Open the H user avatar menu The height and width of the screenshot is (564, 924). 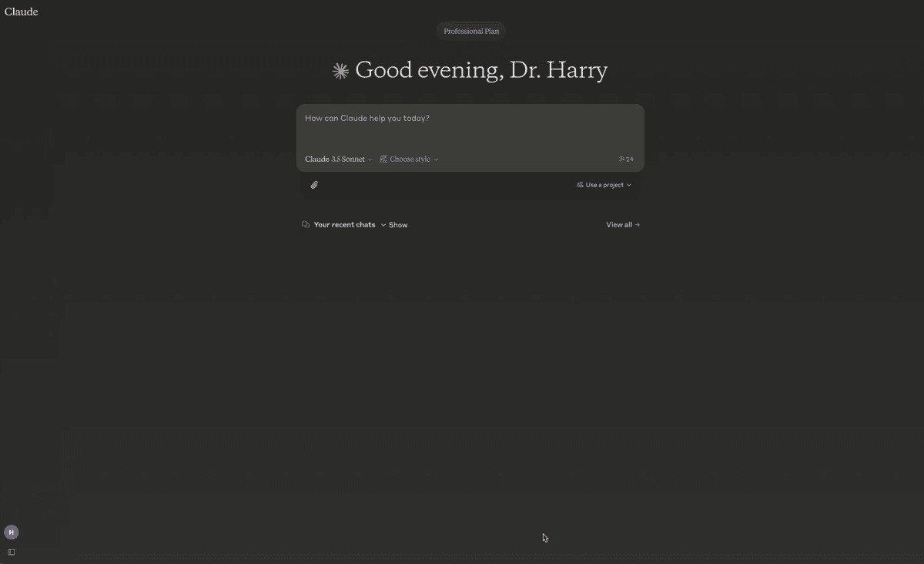[x=11, y=532]
